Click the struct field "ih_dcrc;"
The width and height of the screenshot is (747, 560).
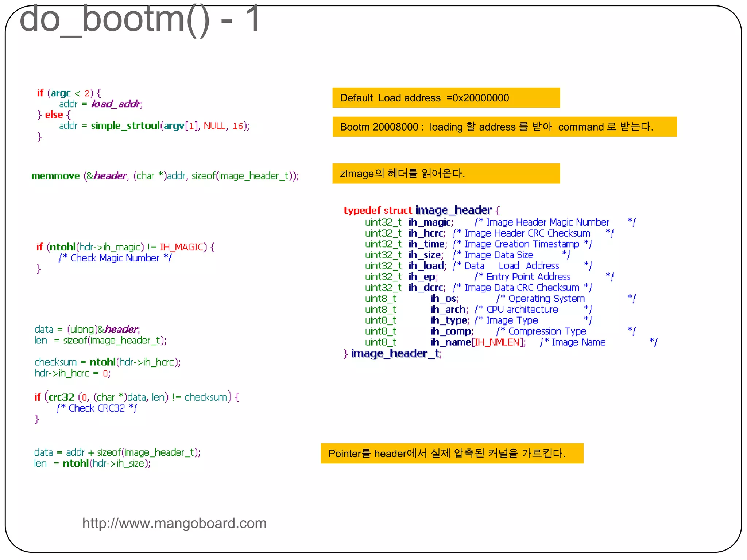pos(427,288)
